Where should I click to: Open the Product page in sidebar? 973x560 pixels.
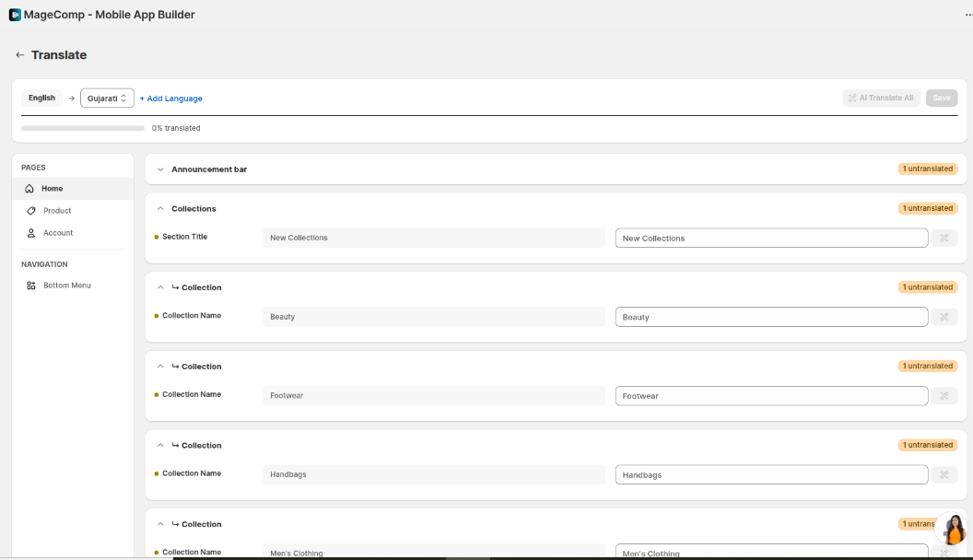point(56,211)
